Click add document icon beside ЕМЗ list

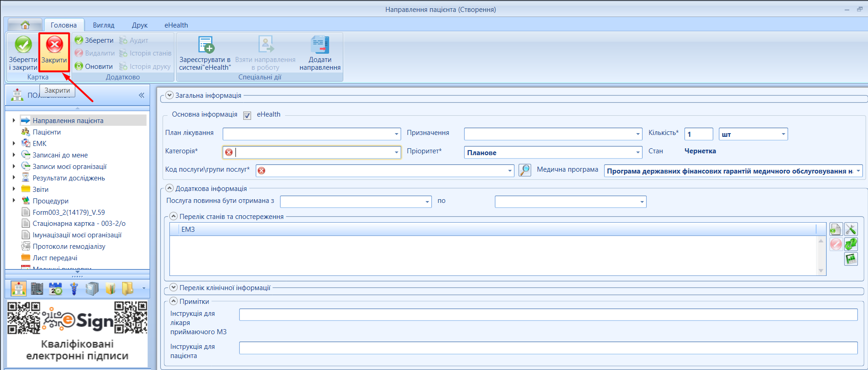[835, 229]
